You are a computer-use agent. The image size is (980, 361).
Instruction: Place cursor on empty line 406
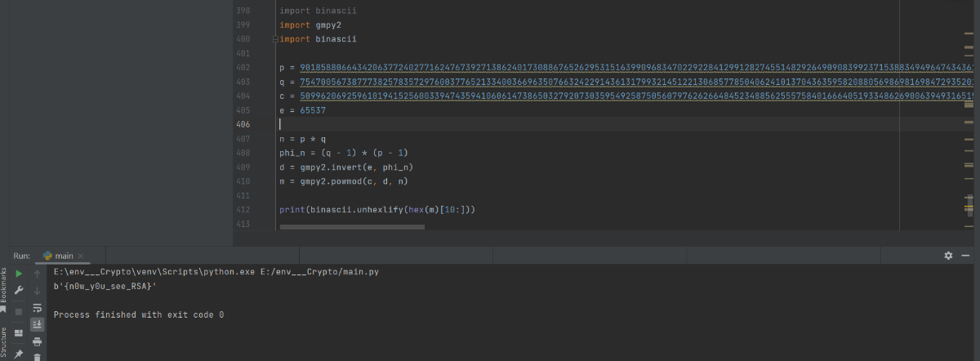click(x=408, y=124)
